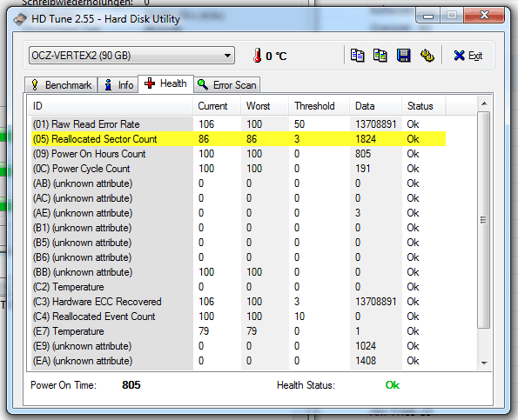The image size is (518, 420).
Task: Click the copy info to clipboard icon
Action: [357, 56]
